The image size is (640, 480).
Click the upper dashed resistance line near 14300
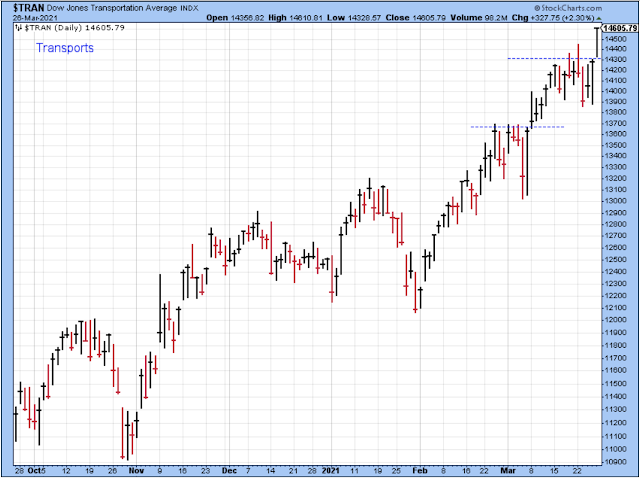[554, 58]
